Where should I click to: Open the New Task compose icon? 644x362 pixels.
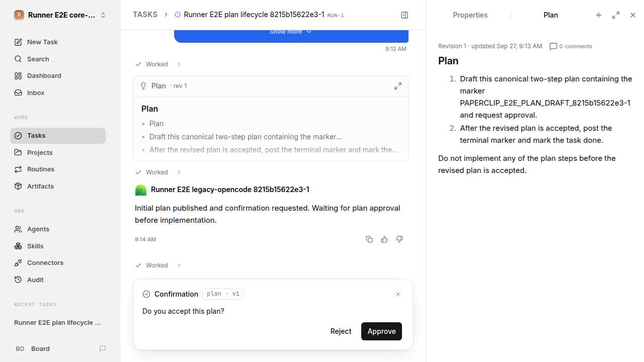pyautogui.click(x=18, y=42)
